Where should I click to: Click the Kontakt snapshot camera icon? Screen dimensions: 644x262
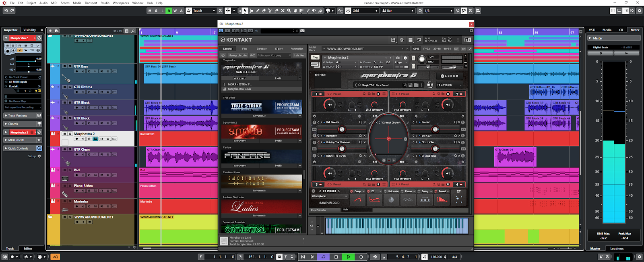coord(397,58)
